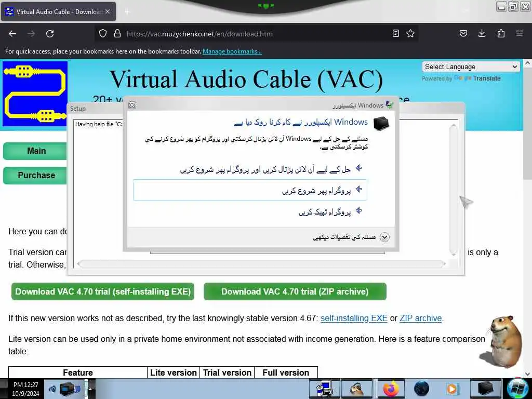Viewport: 532px width, 399px height.
Task: Open the tracking protection shield icon
Action: [103, 33]
